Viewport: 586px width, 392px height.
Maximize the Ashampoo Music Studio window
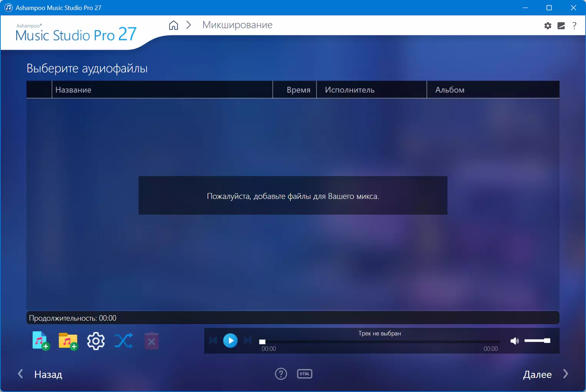[549, 8]
